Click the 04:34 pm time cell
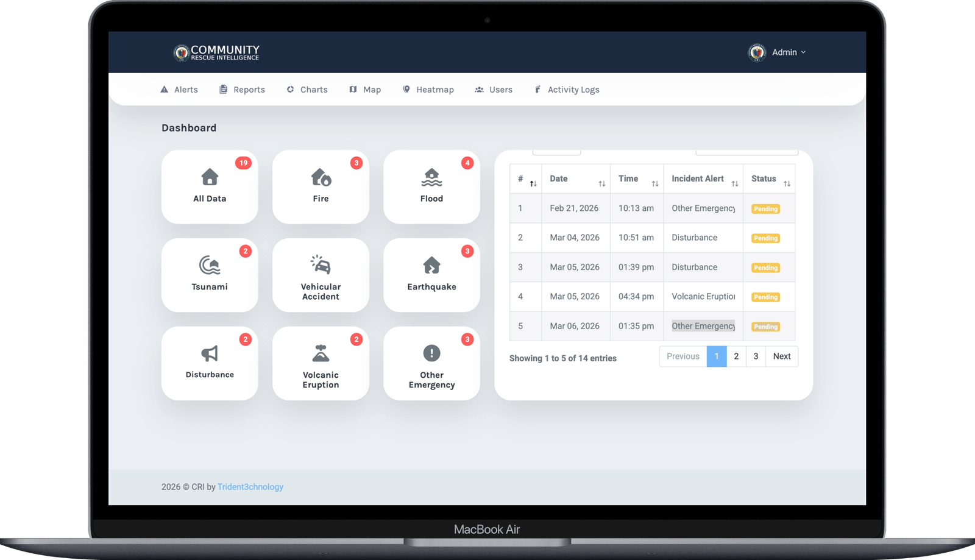Screen dimensions: 975x560 point(637,297)
